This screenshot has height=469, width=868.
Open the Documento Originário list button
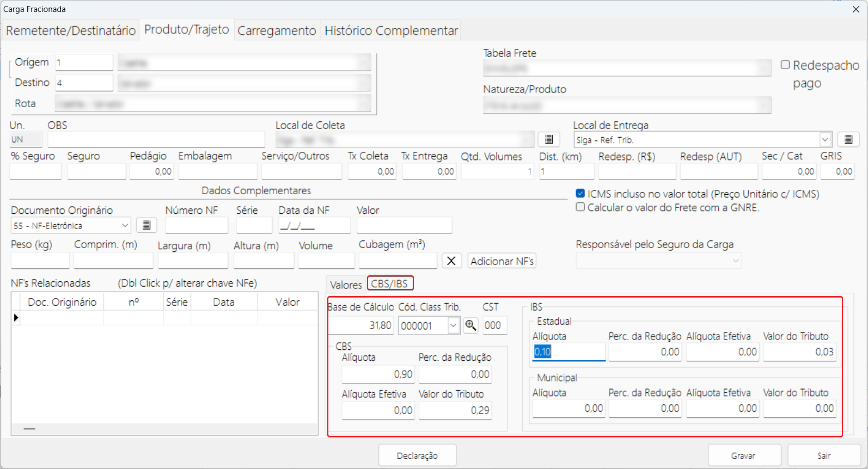(146, 225)
